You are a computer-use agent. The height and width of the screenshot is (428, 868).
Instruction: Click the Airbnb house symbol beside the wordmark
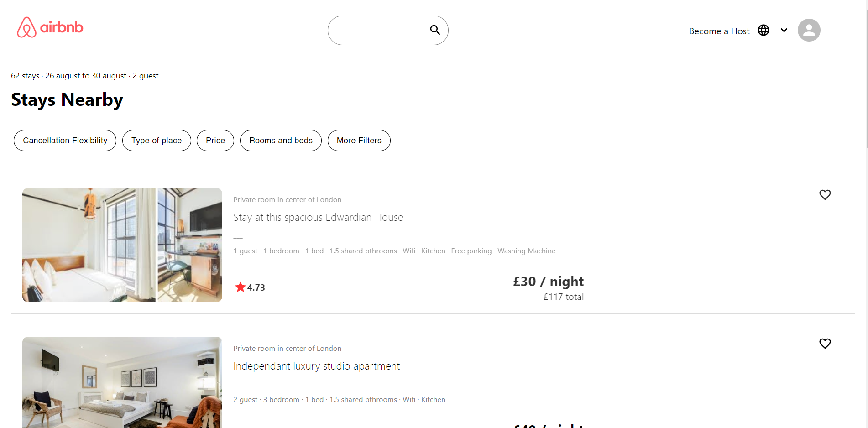pos(26,27)
